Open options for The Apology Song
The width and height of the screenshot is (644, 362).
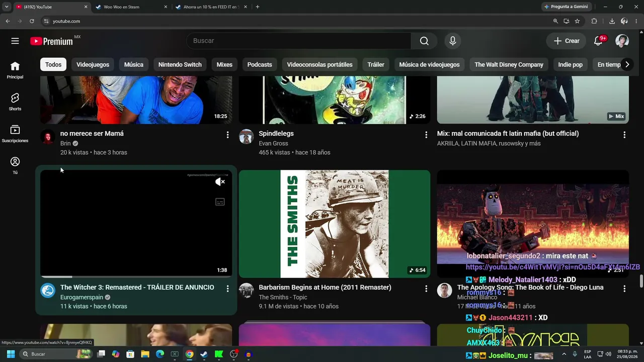[x=624, y=289]
